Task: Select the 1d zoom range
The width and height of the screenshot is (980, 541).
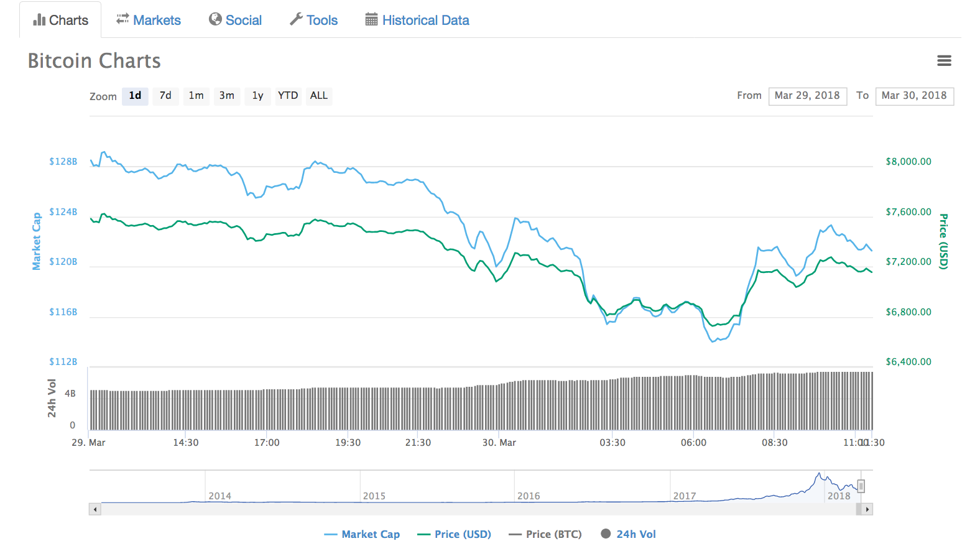Action: [135, 96]
